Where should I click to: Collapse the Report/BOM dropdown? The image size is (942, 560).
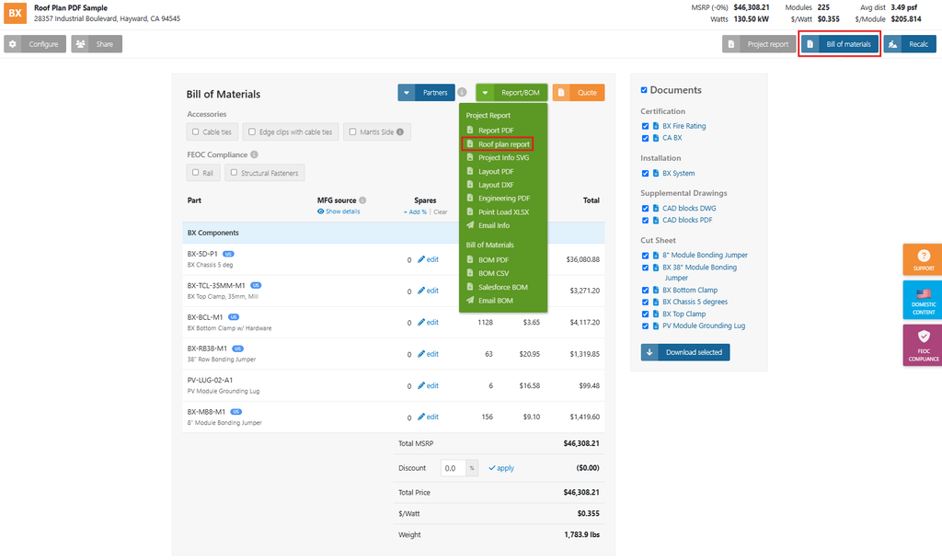click(x=511, y=93)
